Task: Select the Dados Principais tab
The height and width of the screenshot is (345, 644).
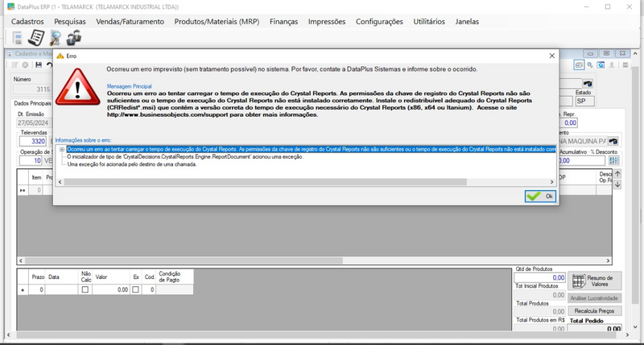Action: (32, 104)
